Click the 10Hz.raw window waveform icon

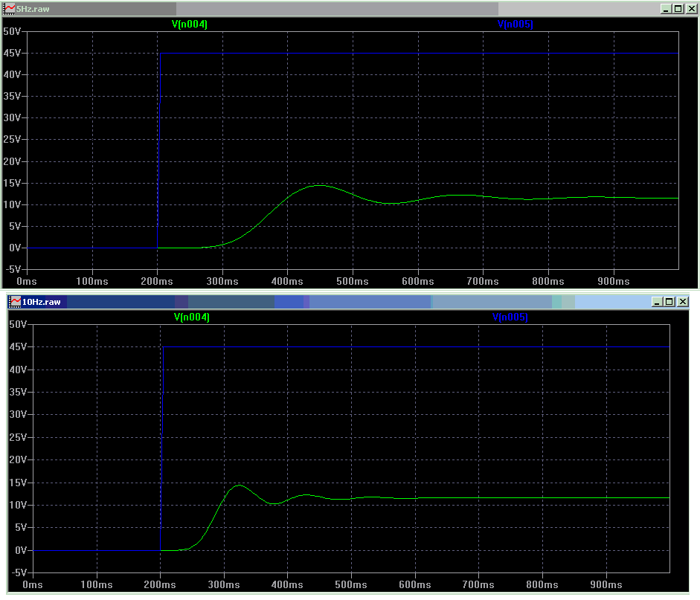tap(15, 302)
